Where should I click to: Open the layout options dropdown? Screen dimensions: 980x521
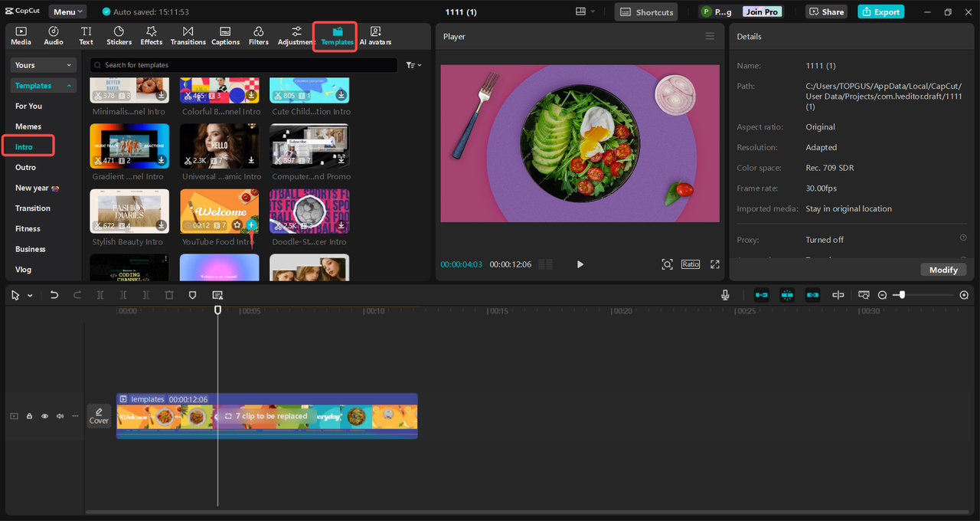(585, 11)
